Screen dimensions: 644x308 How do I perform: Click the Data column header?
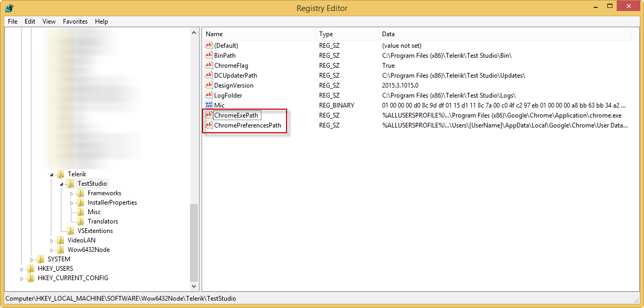pyautogui.click(x=505, y=34)
